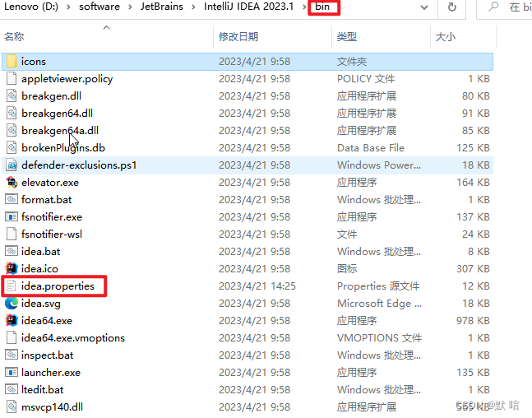Open the address bar history dropdown

(424, 7)
